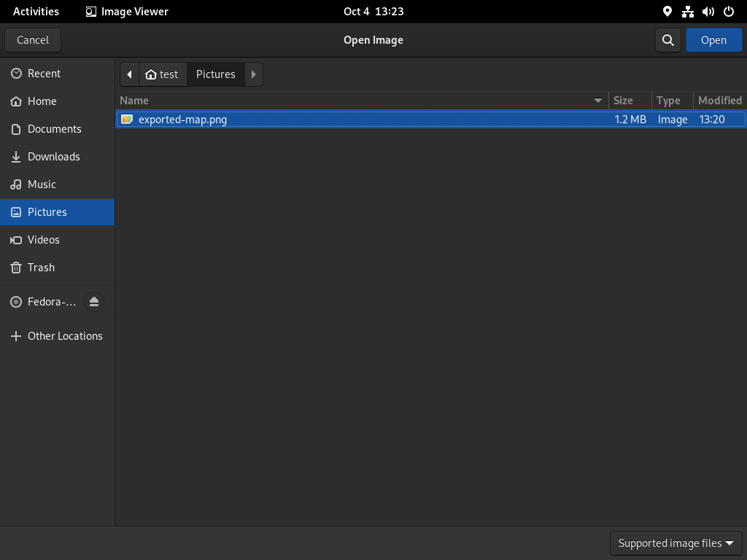The height and width of the screenshot is (560, 747).
Task: Click the 1.2 MB size cell
Action: (630, 120)
